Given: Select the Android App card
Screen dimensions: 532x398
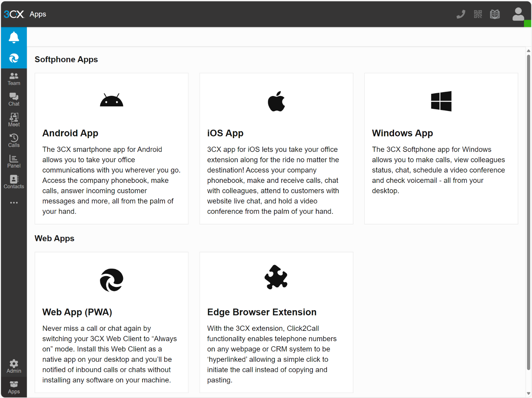Looking at the screenshot, I should [111, 148].
